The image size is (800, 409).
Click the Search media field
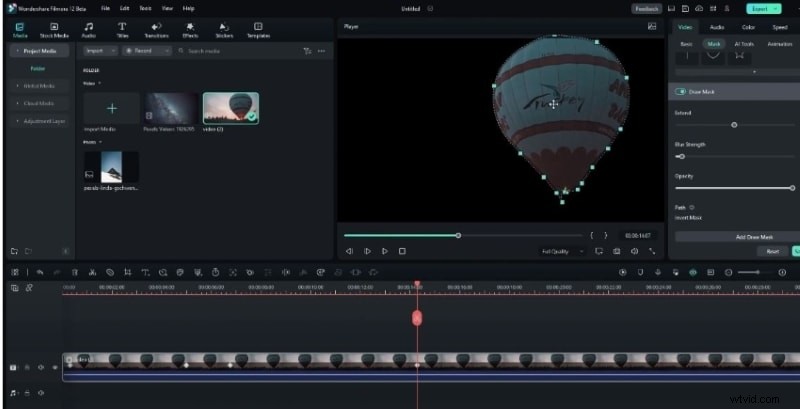(237, 51)
